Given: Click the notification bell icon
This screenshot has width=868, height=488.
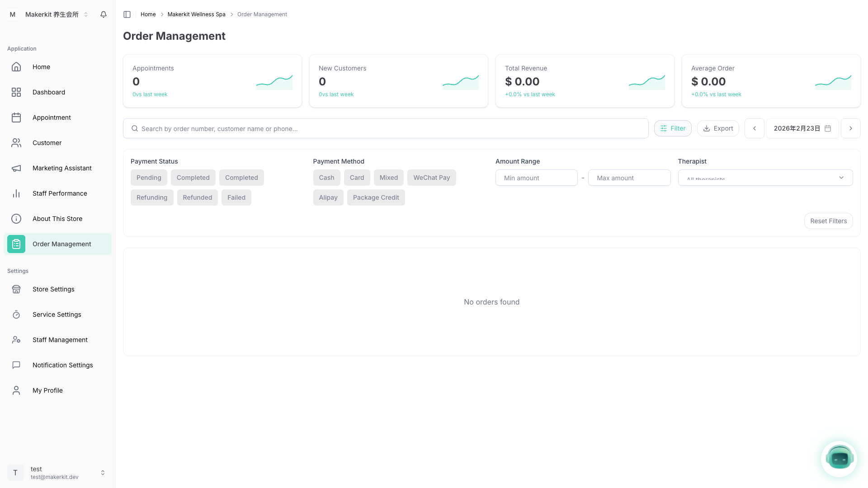Looking at the screenshot, I should coord(104,14).
